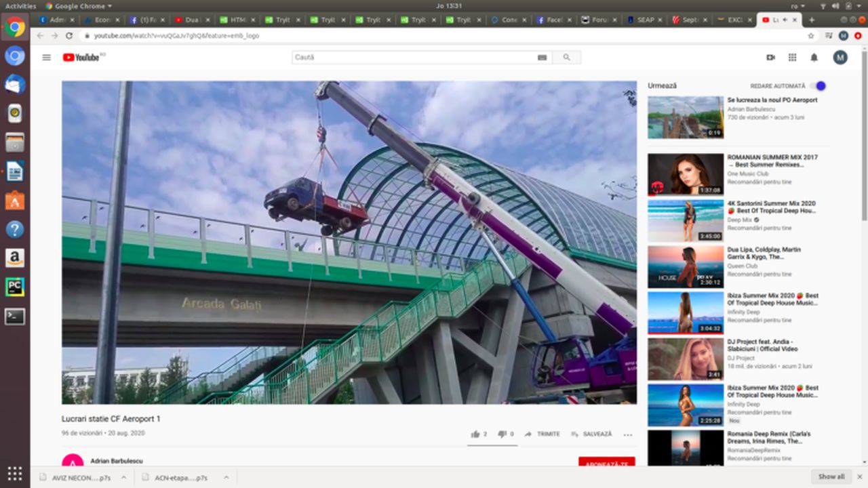The height and width of the screenshot is (488, 868).
Task: Click the create video camera icon
Action: tap(770, 58)
